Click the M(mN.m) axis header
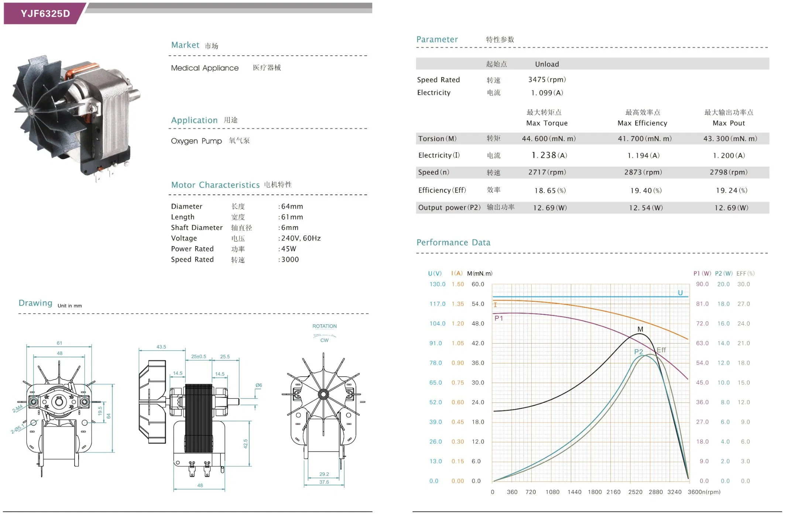 (480, 273)
